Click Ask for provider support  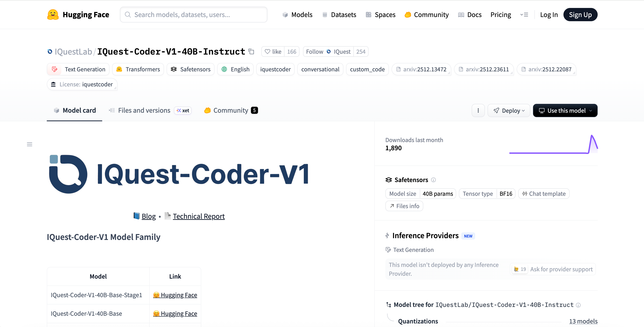(x=561, y=269)
